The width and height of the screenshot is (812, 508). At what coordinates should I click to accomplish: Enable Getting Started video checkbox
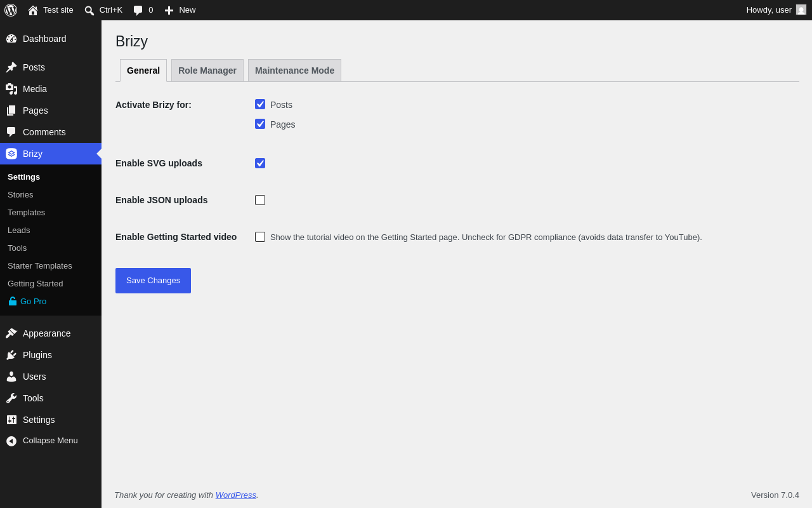(260, 237)
